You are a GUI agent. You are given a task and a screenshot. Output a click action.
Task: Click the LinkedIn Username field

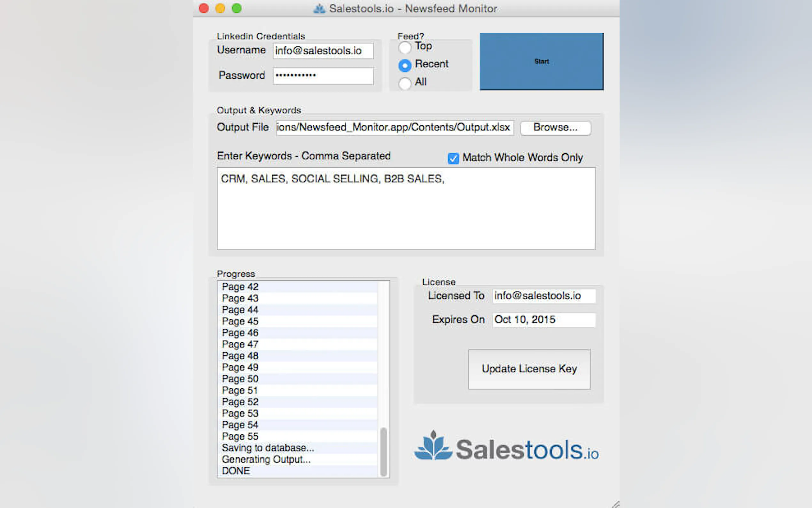323,51
